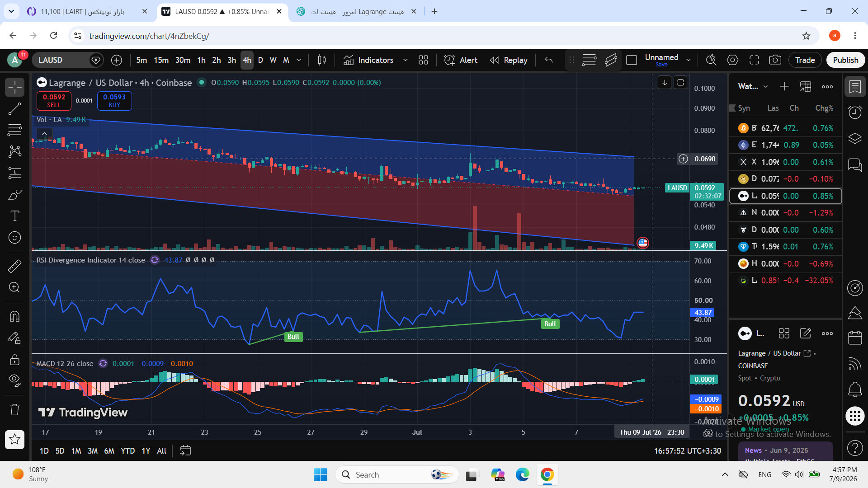Open chart settings hexagon icon
The height and width of the screenshot is (488, 868).
[x=732, y=60]
